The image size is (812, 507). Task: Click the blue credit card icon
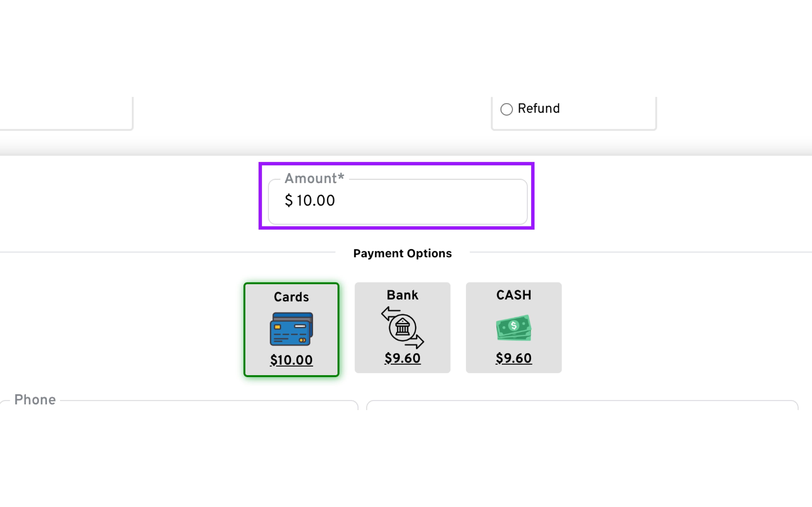(291, 329)
